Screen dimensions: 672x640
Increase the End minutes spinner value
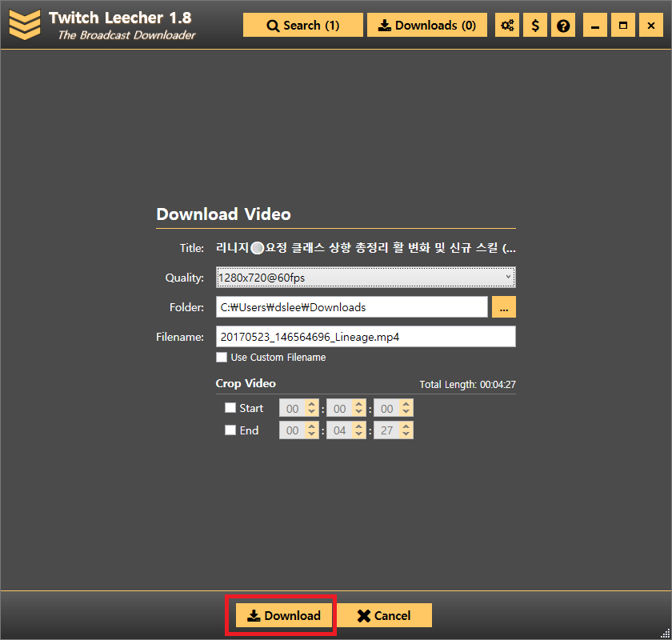359,426
